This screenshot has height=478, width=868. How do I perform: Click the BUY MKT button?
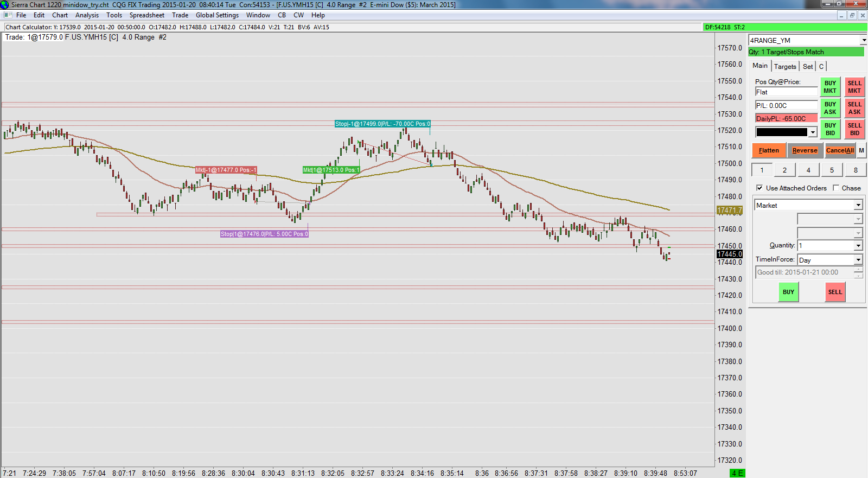point(830,87)
